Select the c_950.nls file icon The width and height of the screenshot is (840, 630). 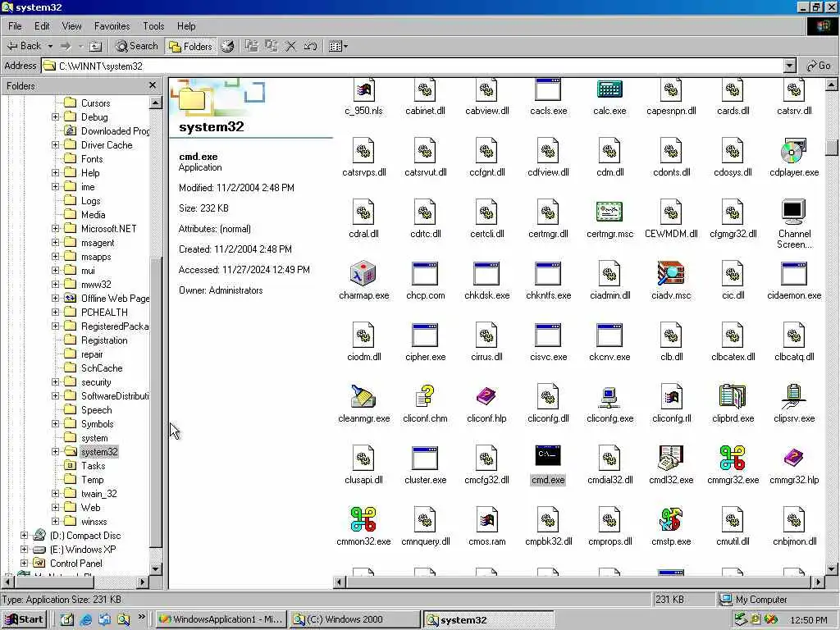tap(363, 90)
